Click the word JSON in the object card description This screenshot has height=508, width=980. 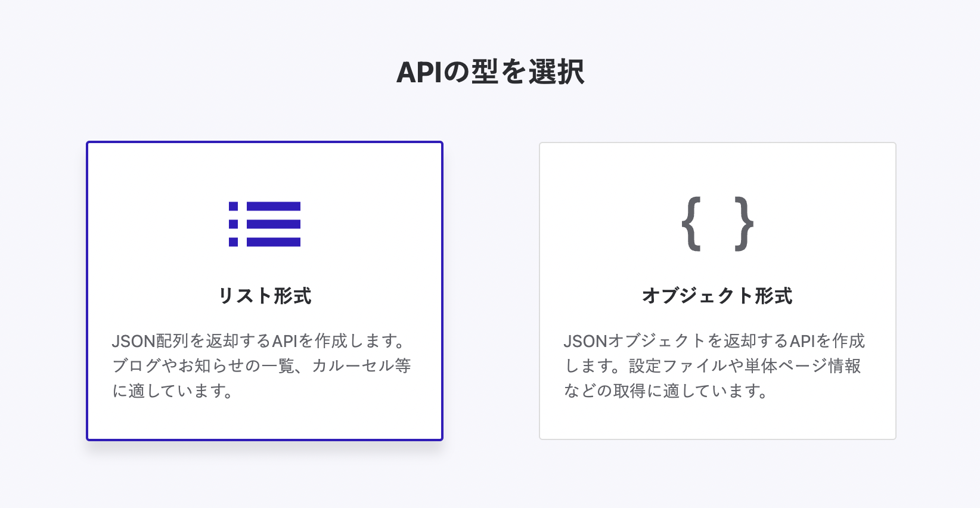585,341
